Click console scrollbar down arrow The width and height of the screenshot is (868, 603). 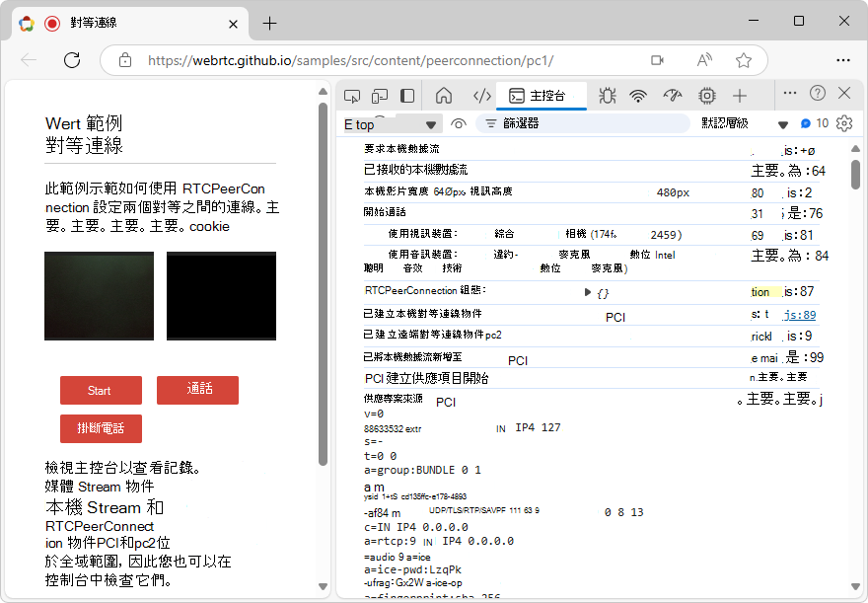[x=855, y=586]
